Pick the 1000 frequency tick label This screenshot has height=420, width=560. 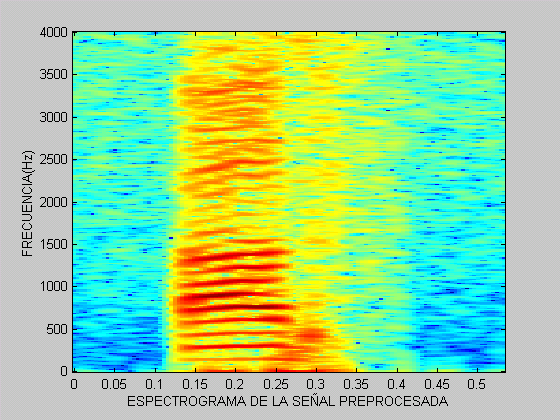coord(54,286)
